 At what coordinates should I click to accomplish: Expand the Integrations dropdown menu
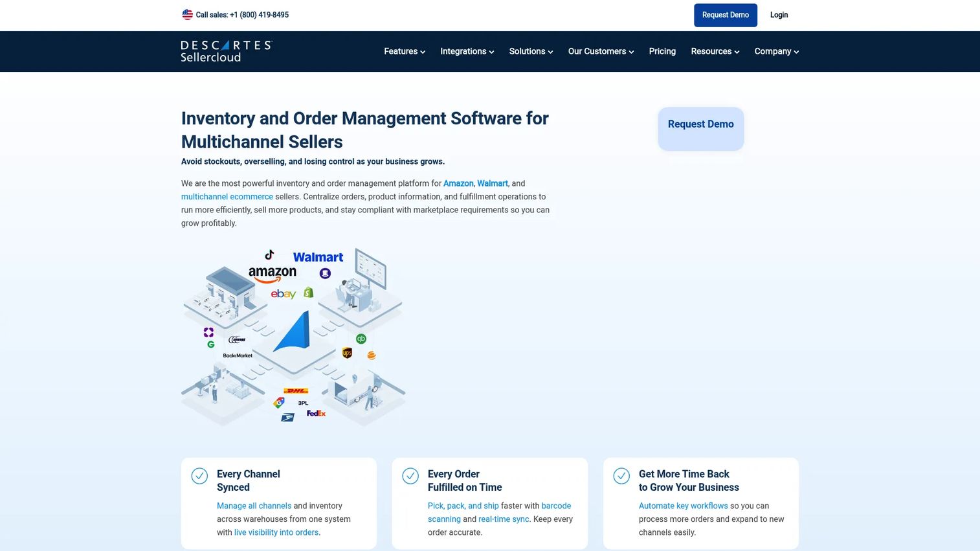[x=467, y=51]
